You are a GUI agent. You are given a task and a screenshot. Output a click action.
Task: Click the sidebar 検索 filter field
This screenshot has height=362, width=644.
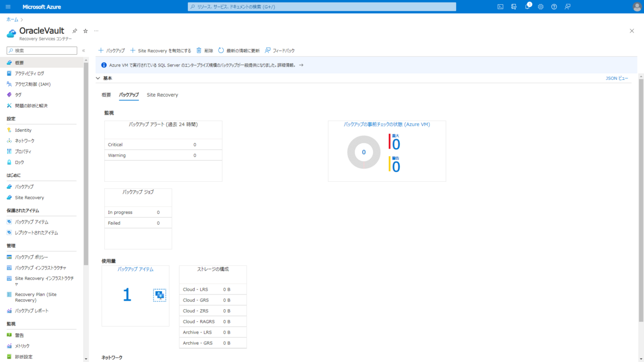(42, 50)
